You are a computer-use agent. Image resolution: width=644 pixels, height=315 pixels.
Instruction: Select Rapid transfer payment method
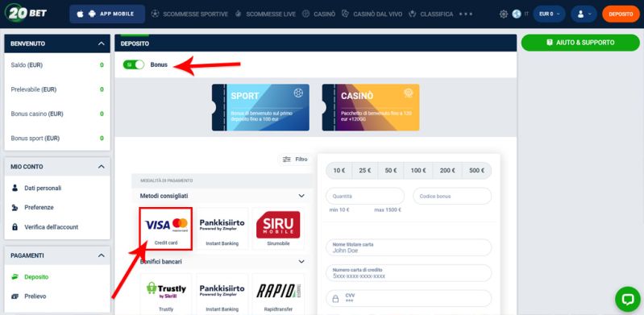(x=278, y=294)
